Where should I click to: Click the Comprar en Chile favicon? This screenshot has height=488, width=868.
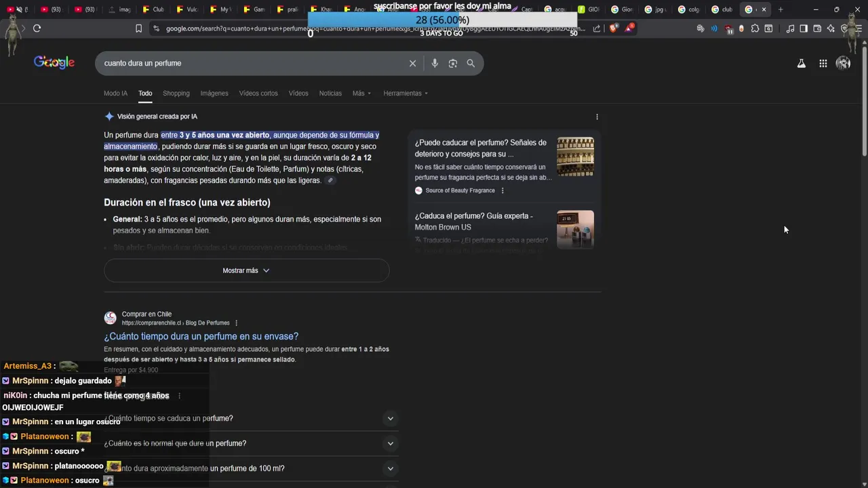pos(110,318)
